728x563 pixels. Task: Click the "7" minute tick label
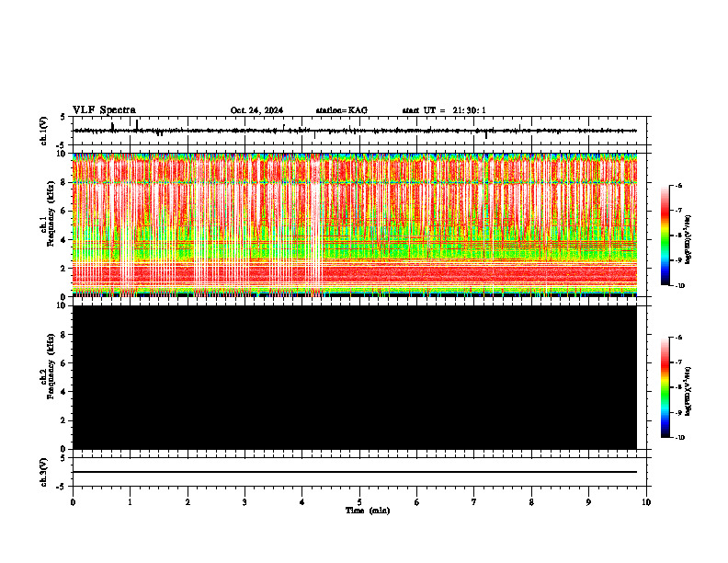pyautogui.click(x=474, y=502)
